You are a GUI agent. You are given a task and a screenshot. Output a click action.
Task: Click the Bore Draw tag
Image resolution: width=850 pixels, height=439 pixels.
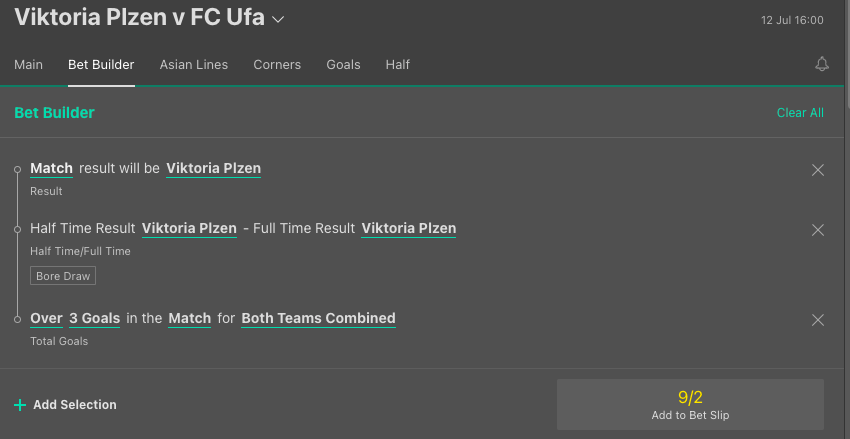[63, 276]
